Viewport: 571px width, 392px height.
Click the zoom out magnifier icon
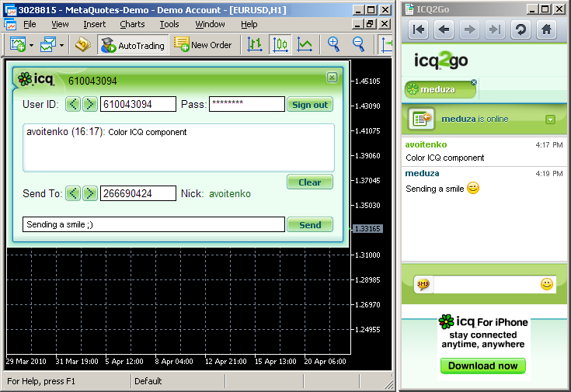coord(359,44)
